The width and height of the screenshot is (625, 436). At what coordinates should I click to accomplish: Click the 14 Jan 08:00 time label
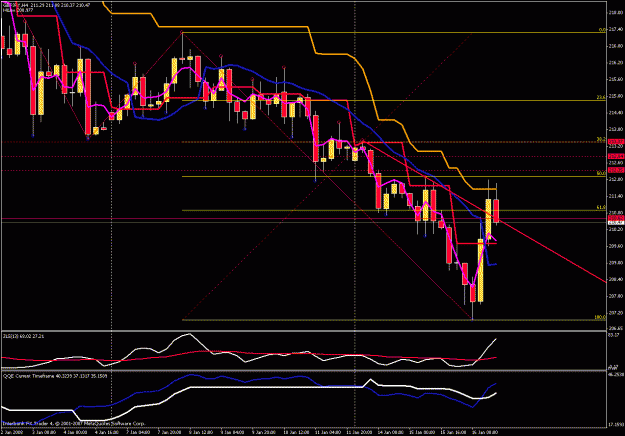[390, 432]
